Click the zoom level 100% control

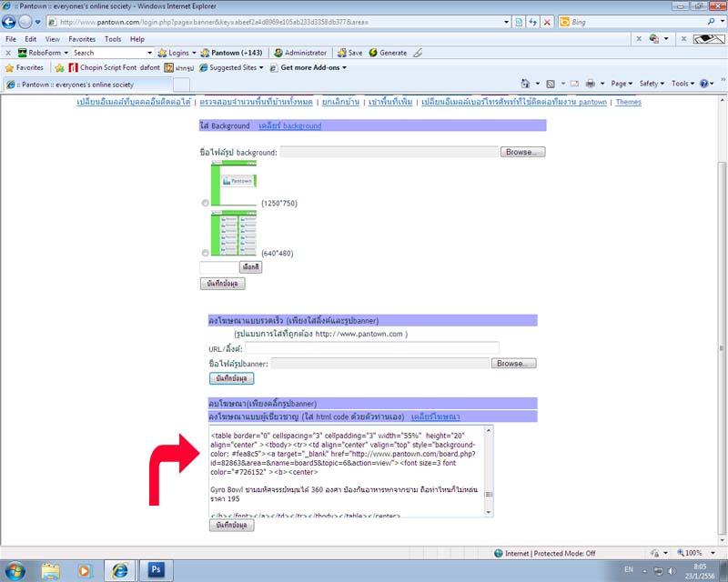[694, 553]
